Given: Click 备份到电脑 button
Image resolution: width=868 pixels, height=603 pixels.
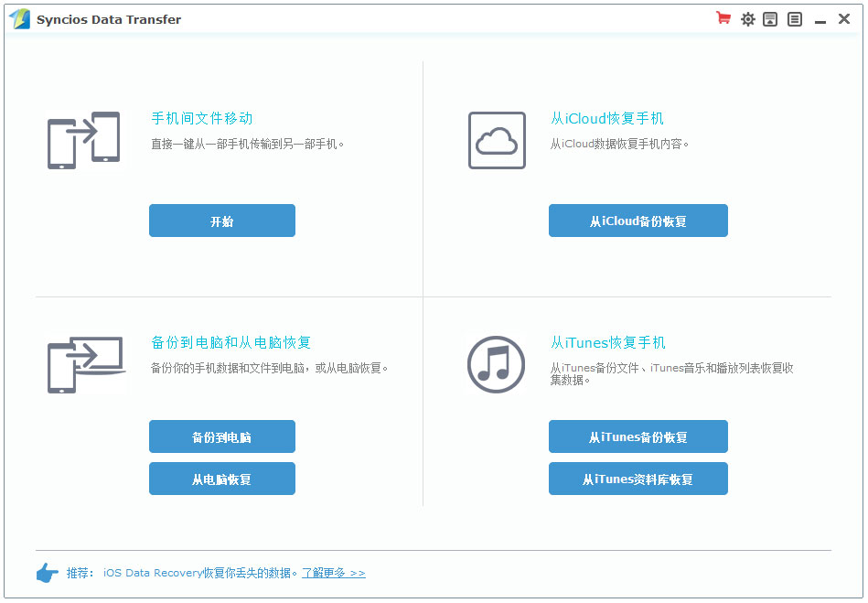Looking at the screenshot, I should (222, 436).
